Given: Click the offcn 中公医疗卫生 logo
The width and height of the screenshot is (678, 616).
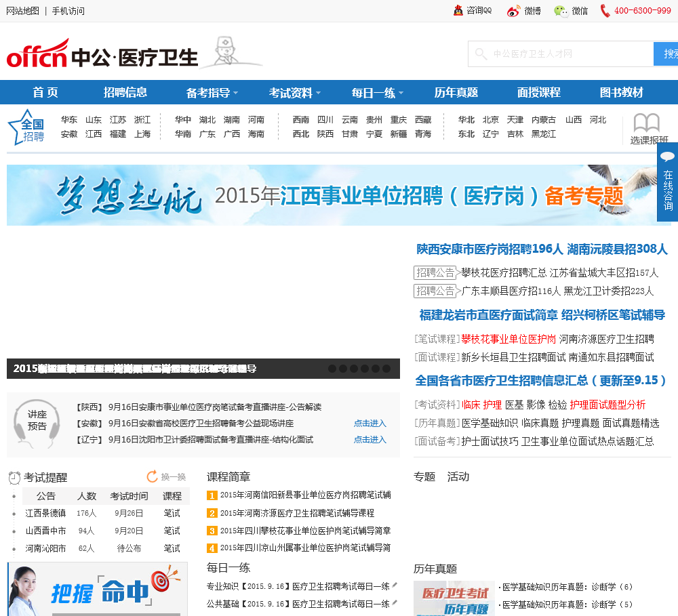Looking at the screenshot, I should (102, 54).
